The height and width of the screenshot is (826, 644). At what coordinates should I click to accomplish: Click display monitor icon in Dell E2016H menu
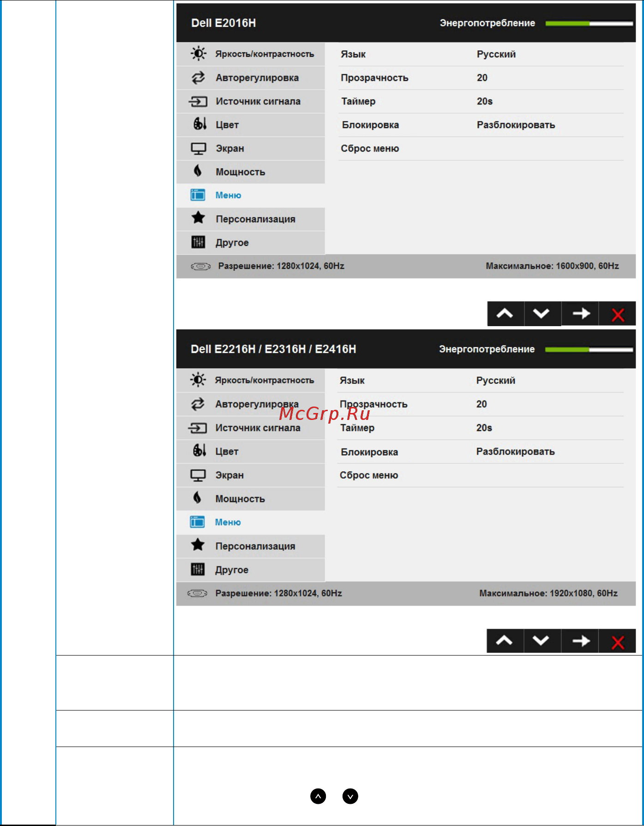pyautogui.click(x=199, y=148)
